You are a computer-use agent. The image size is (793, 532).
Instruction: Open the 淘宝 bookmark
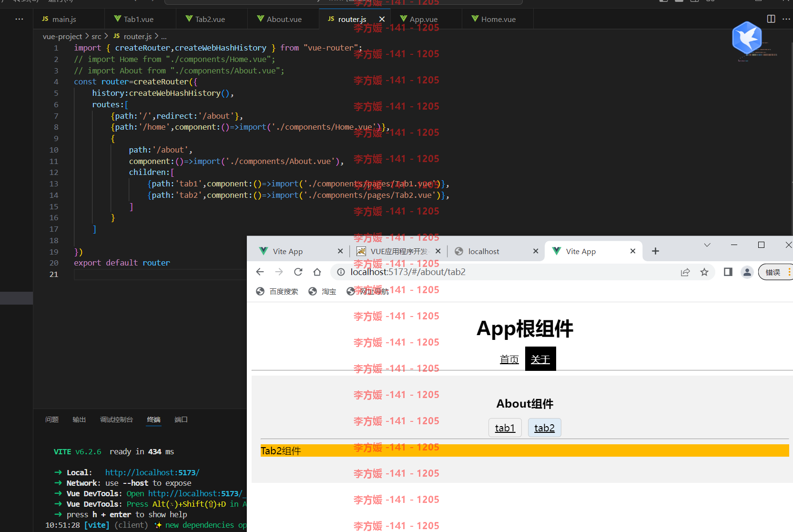[323, 291]
